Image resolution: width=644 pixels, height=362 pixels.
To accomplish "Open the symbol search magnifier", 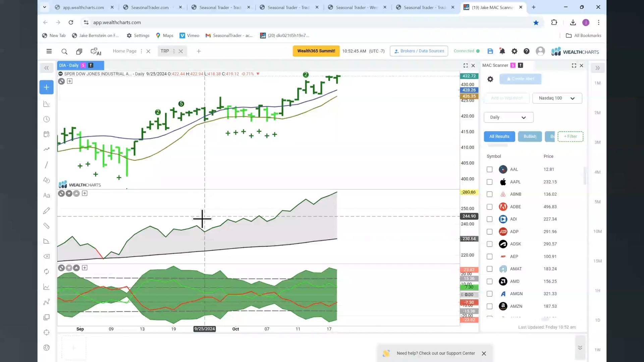I will (x=64, y=51).
